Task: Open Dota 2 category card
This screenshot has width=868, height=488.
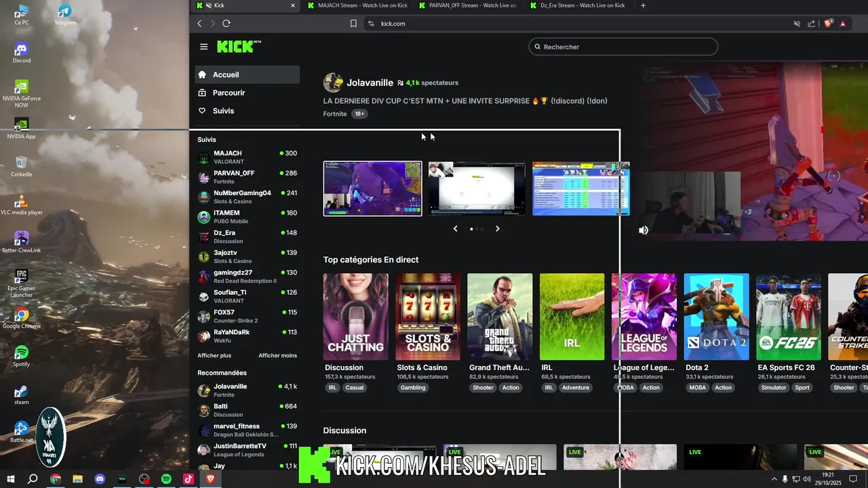Action: pos(716,317)
